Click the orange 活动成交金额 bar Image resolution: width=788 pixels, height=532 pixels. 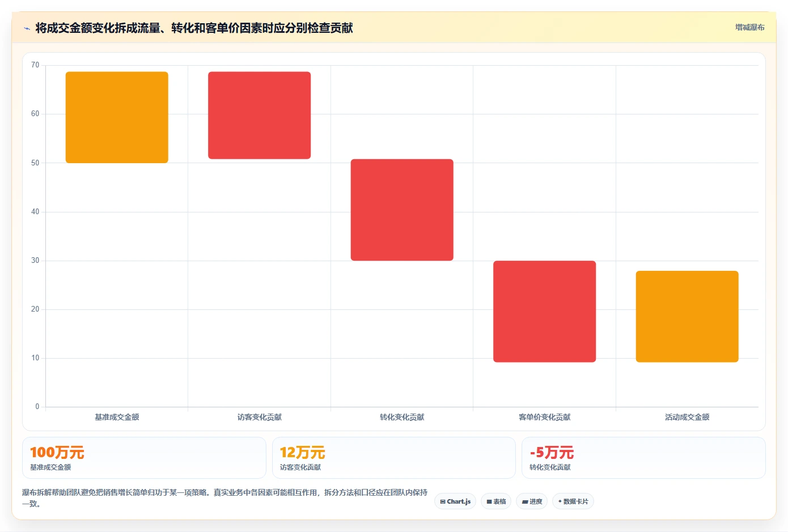click(x=687, y=317)
